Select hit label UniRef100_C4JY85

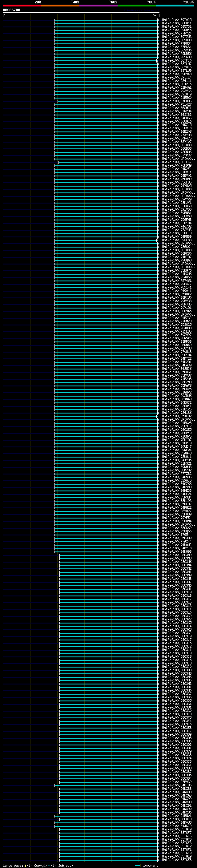click(x=176, y=460)
